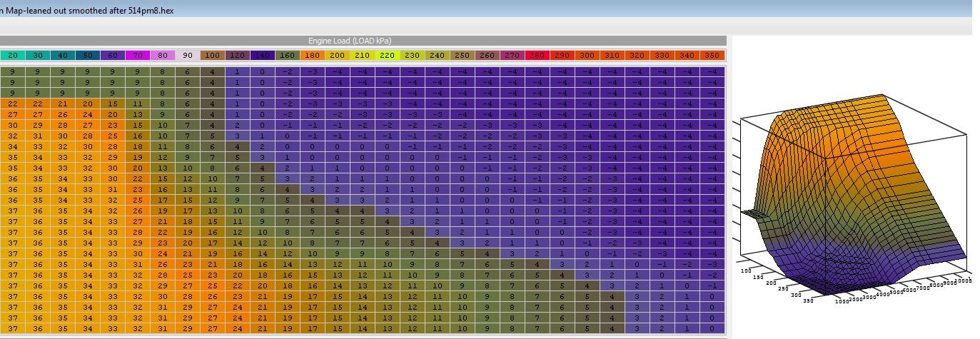
Task: Select cell showing -1 in the 350 column
Action: click(712, 285)
